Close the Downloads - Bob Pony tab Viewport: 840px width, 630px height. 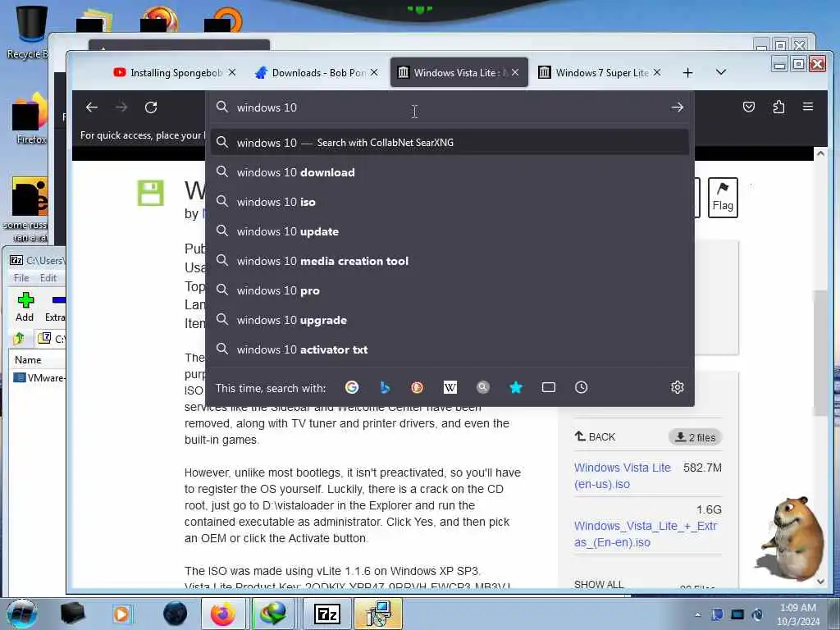point(374,72)
